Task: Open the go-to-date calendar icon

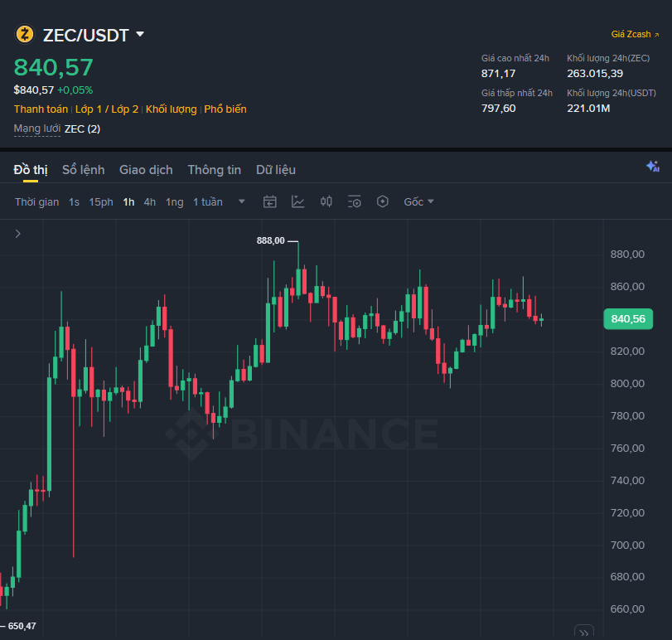Action: click(269, 201)
